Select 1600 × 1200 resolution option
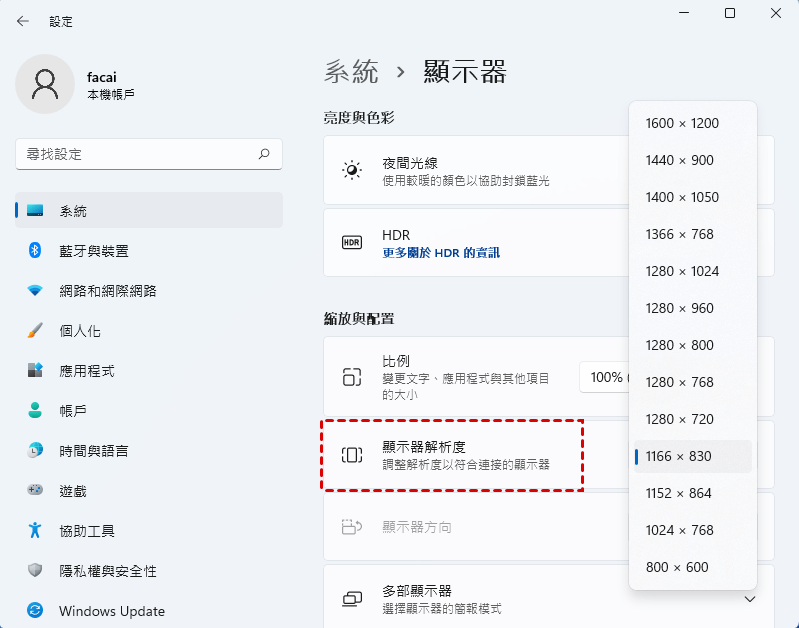This screenshot has height=628, width=799. click(682, 124)
